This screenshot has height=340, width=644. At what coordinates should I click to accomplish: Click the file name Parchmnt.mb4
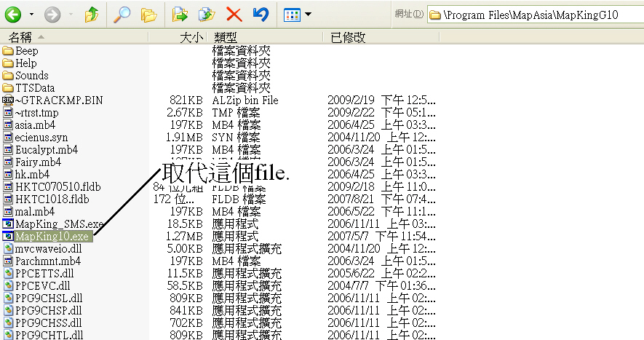[48, 261]
